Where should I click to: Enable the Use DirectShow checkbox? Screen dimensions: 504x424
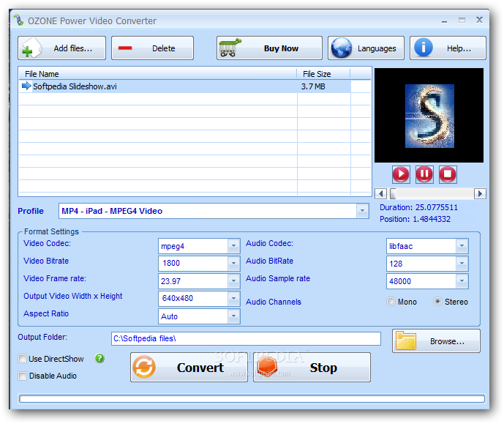pos(22,358)
